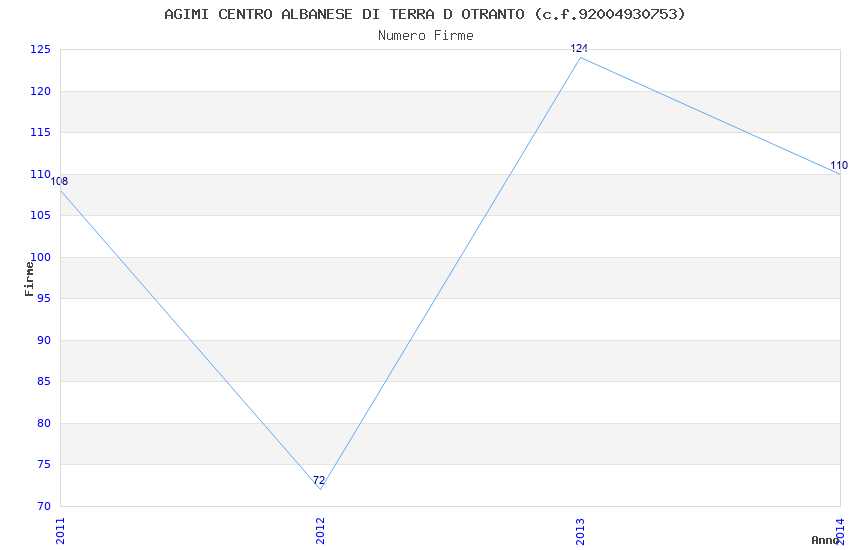Click the y-axis tick value 95
850x550 pixels.
(44, 299)
